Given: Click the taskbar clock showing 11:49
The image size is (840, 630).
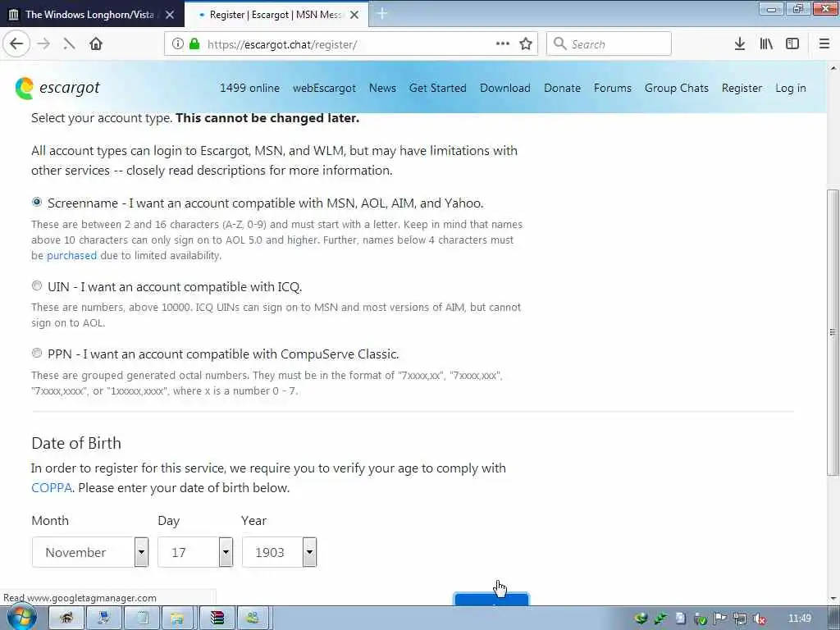Looking at the screenshot, I should click(799, 619).
